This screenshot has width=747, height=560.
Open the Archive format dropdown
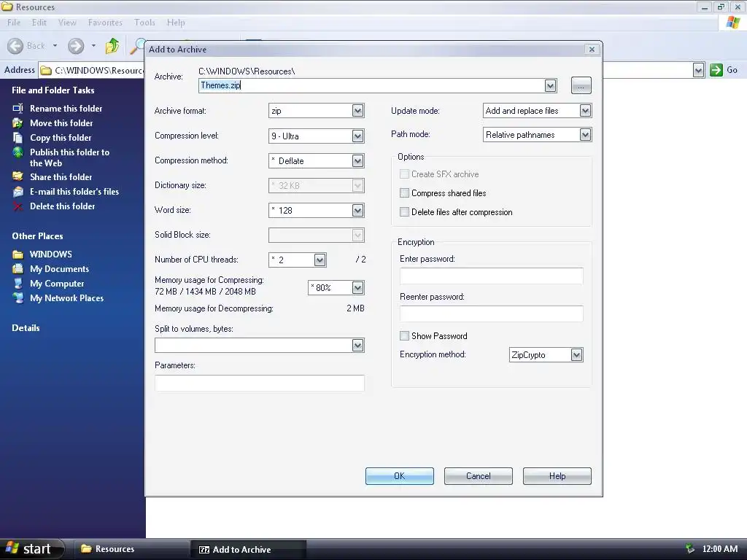(357, 111)
